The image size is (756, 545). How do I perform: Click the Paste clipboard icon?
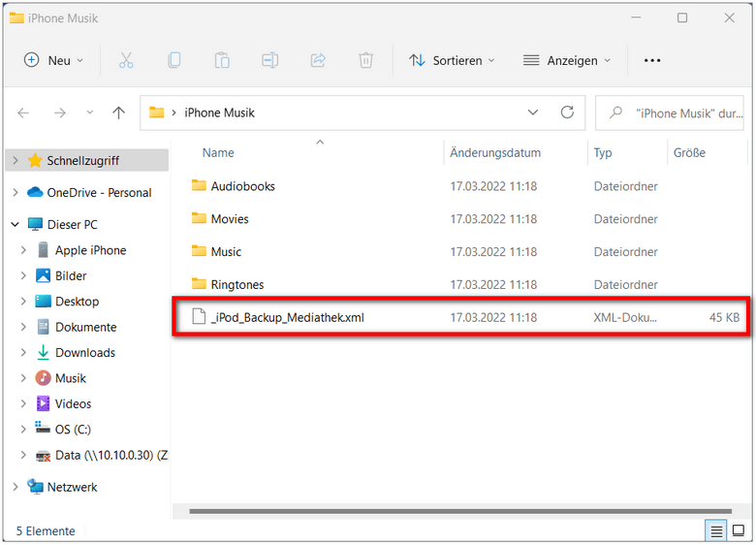tap(222, 60)
